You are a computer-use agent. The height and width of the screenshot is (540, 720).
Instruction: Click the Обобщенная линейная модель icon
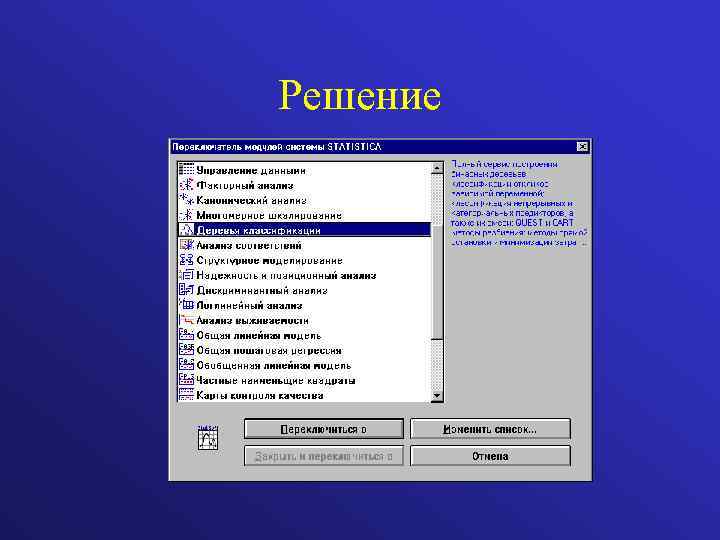click(x=186, y=365)
